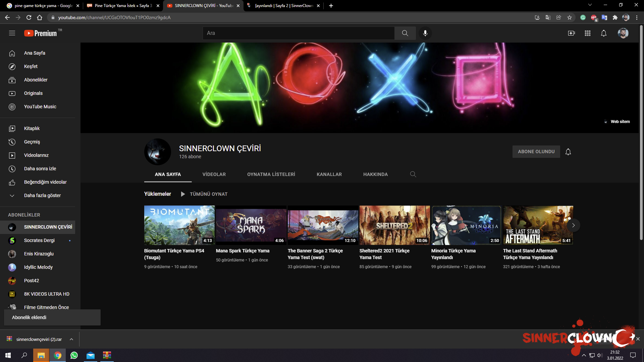644x362 pixels.
Task: Open Videolarınız in the sidebar
Action: 38,155
